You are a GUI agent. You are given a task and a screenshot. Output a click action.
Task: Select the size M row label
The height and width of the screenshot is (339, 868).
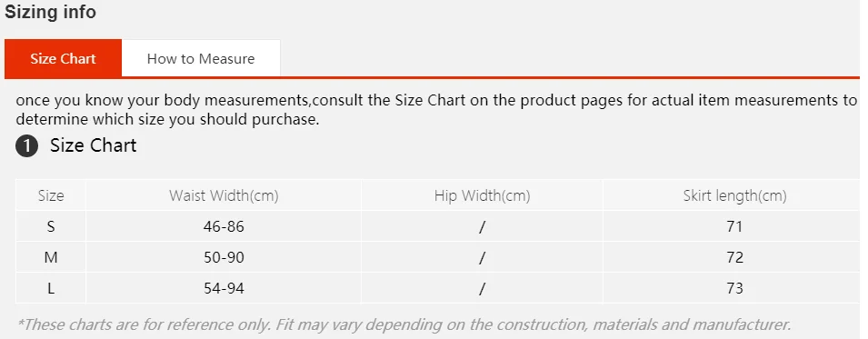click(x=51, y=257)
